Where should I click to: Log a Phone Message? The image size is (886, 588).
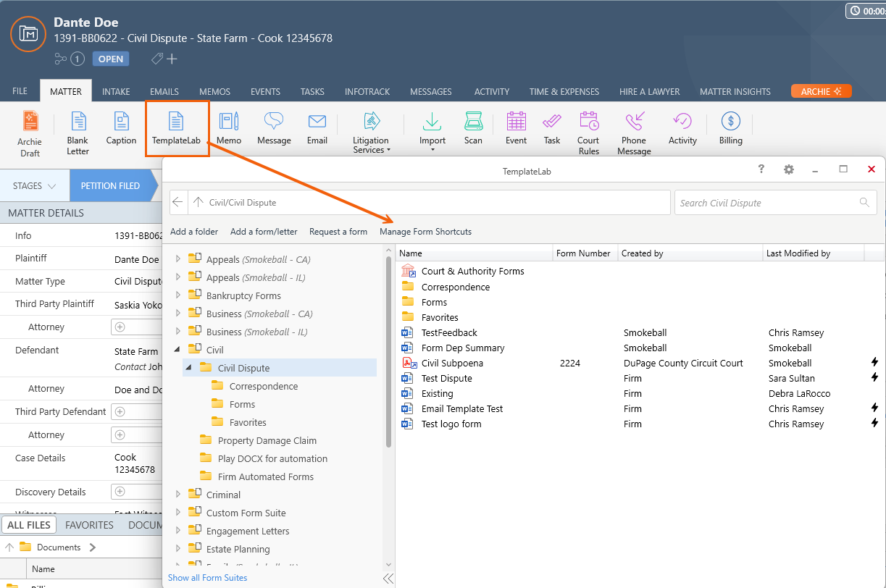tap(635, 133)
